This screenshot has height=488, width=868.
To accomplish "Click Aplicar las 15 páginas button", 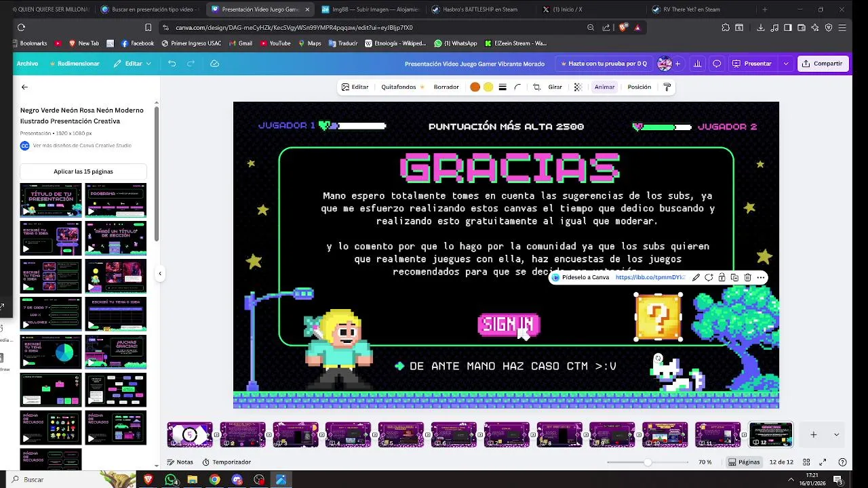I will pos(83,171).
